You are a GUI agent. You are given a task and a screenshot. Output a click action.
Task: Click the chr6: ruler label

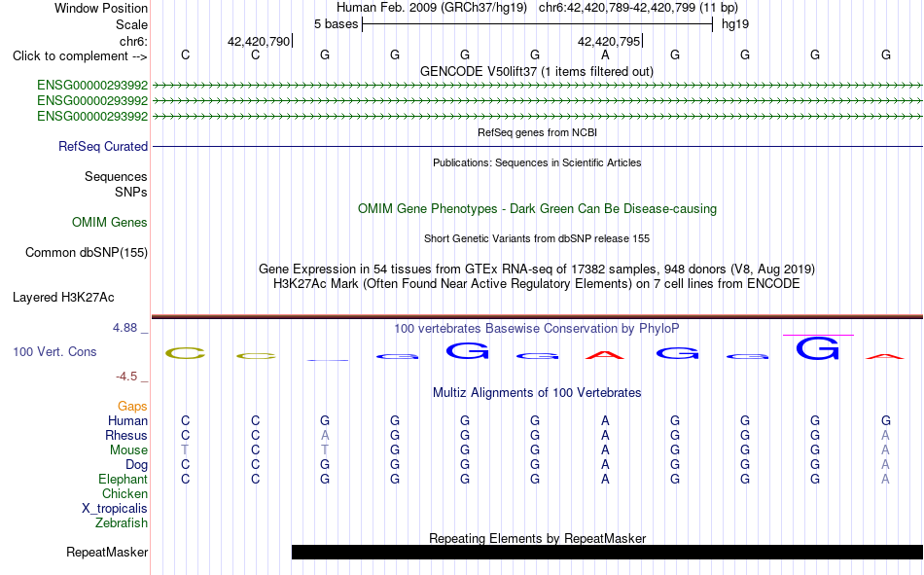pos(133,41)
